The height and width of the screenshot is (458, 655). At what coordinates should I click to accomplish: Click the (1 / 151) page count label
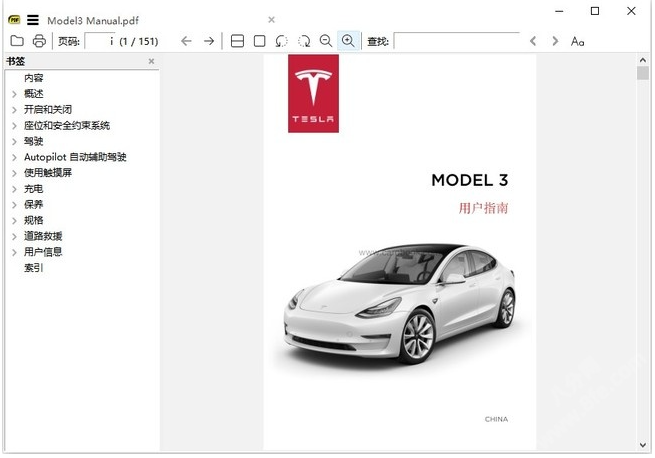coord(139,41)
